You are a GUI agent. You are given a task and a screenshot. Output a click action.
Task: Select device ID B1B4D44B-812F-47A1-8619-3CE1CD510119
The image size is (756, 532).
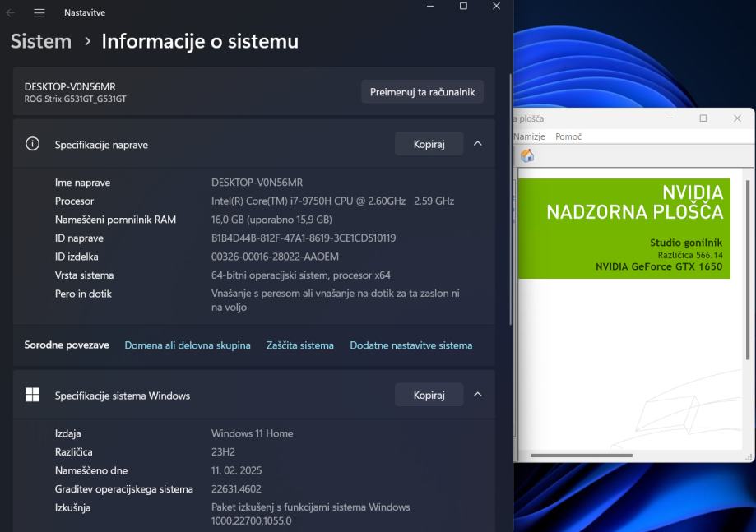tap(304, 238)
